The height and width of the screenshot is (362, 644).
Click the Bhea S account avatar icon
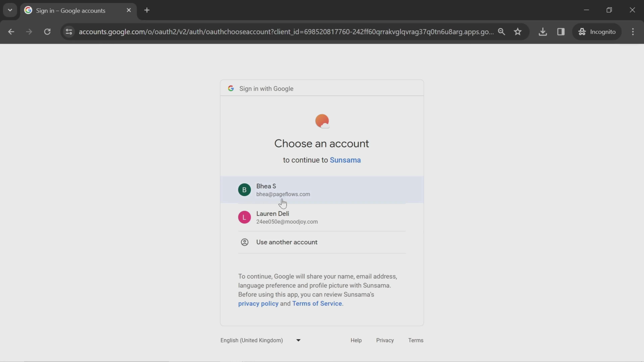[x=245, y=190]
